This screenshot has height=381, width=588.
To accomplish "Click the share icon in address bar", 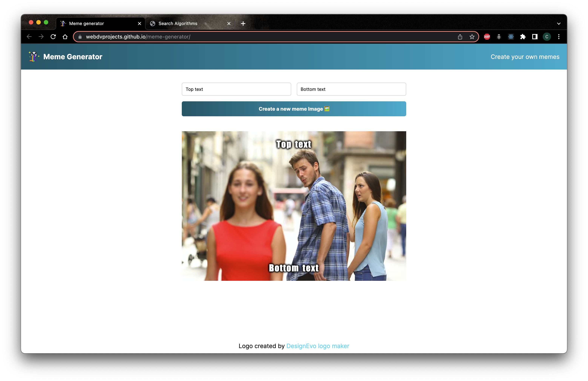I will 460,37.
